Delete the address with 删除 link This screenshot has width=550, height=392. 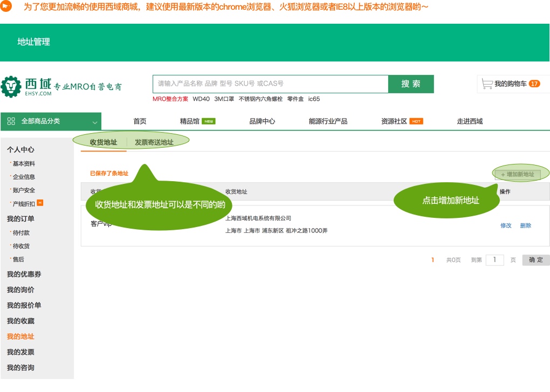[x=526, y=225]
